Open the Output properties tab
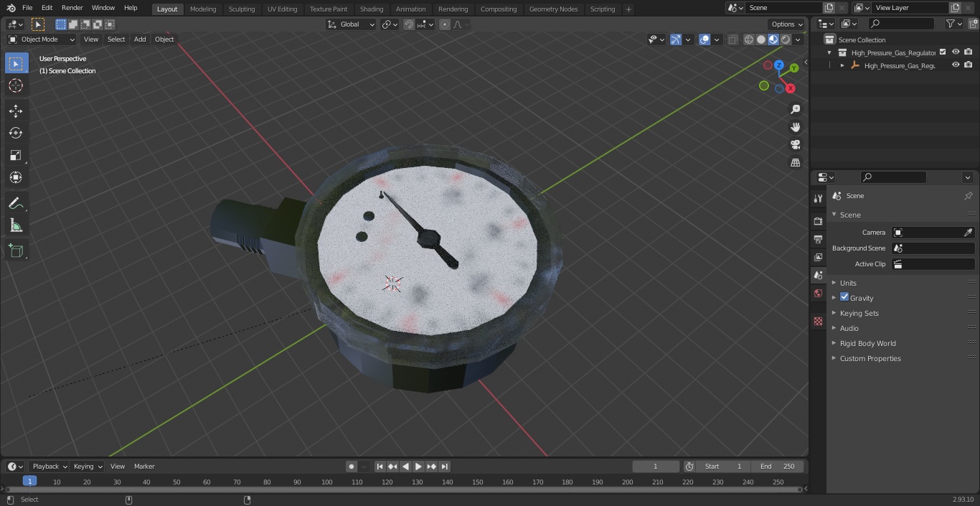The image size is (980, 506). click(818, 239)
